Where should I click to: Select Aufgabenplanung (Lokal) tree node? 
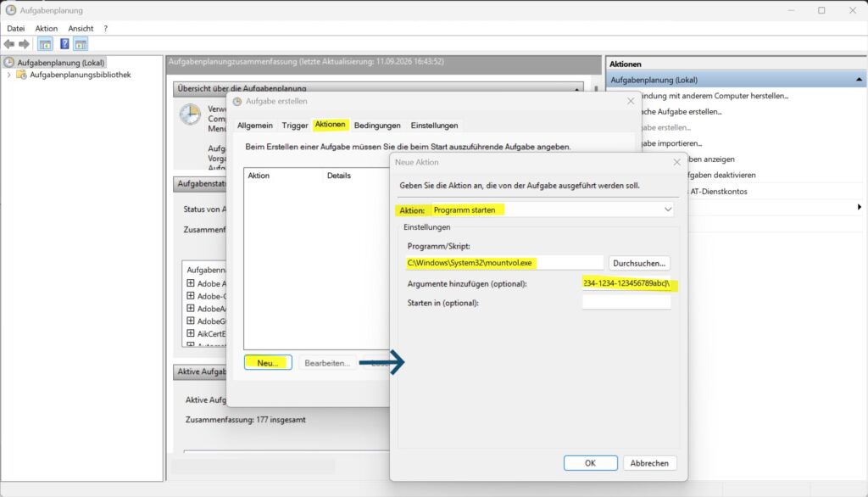point(60,63)
